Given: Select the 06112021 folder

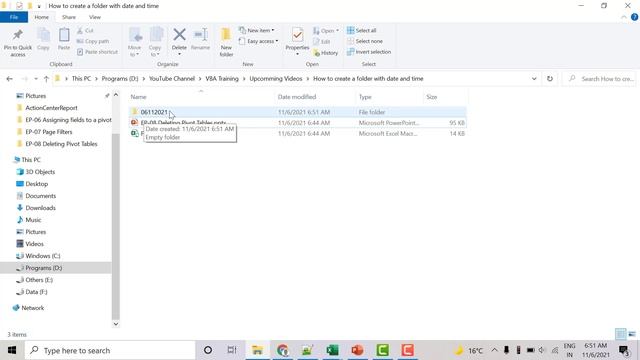Looking at the screenshot, I should 298,112.
